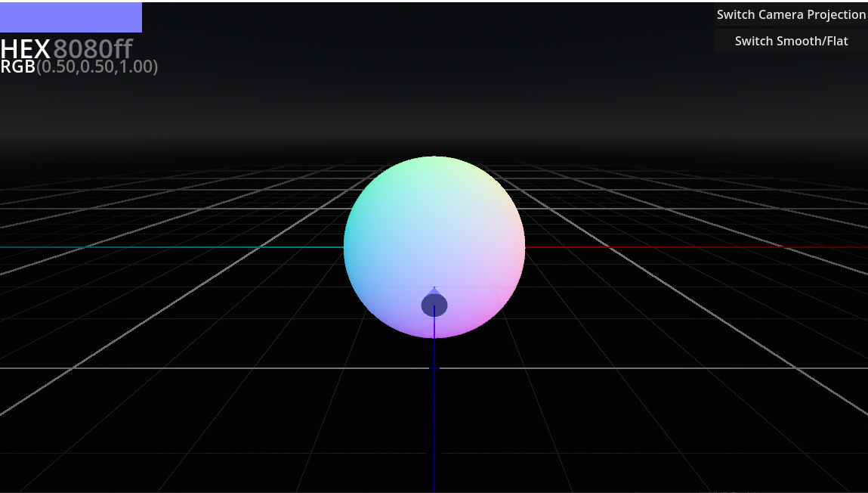This screenshot has height=493, width=868.
Task: Select the RGB (0.50,0.50,1.00) readout
Action: tap(79, 67)
